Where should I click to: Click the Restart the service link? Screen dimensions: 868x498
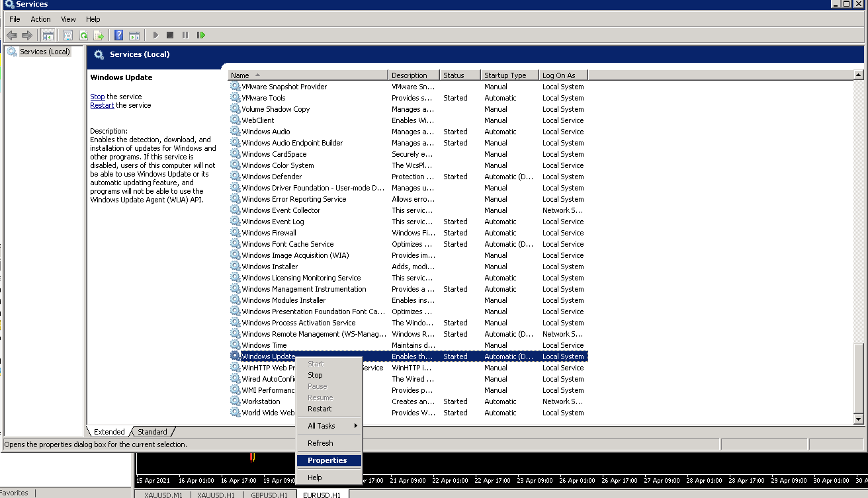[102, 105]
